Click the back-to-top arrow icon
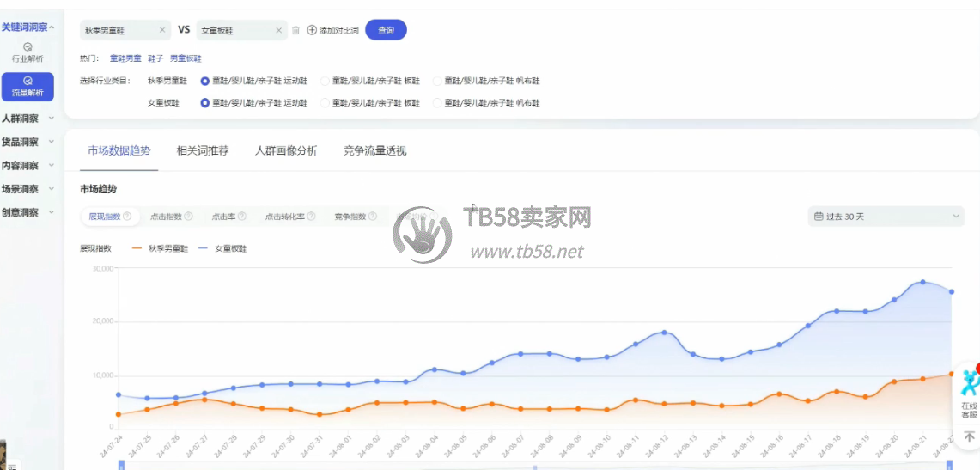 [x=969, y=437]
